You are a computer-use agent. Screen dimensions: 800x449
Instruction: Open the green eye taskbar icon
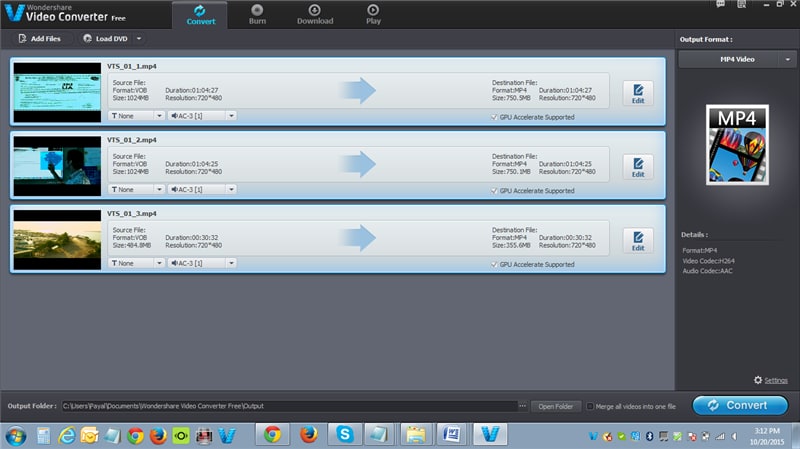point(181,436)
